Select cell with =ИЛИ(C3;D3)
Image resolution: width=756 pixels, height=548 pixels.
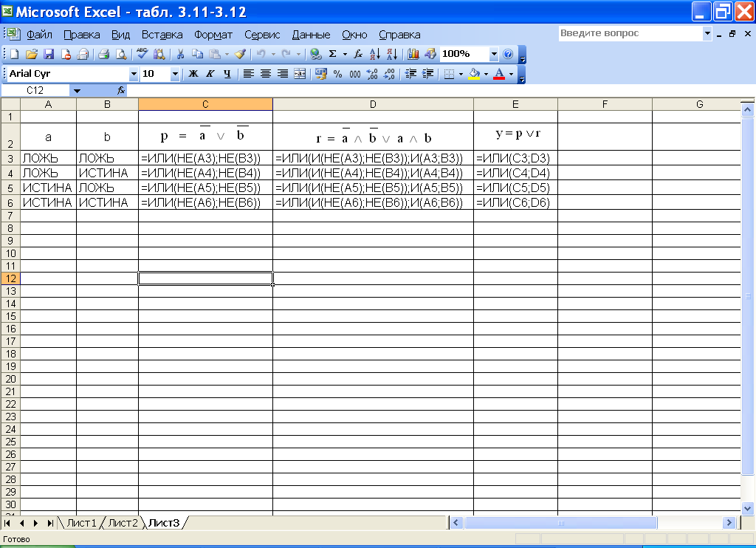click(515, 158)
